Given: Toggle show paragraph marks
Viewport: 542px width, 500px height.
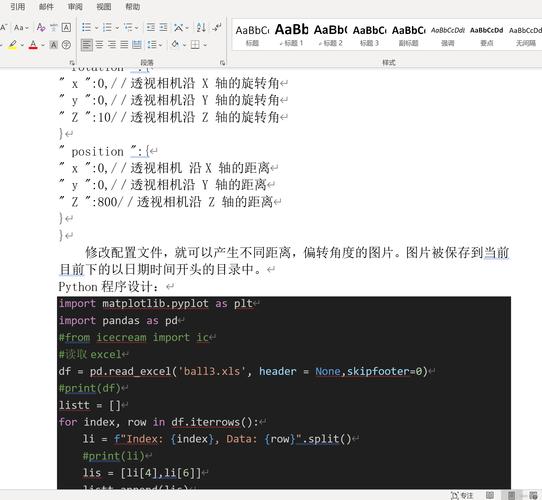Looking at the screenshot, I should coord(217,27).
